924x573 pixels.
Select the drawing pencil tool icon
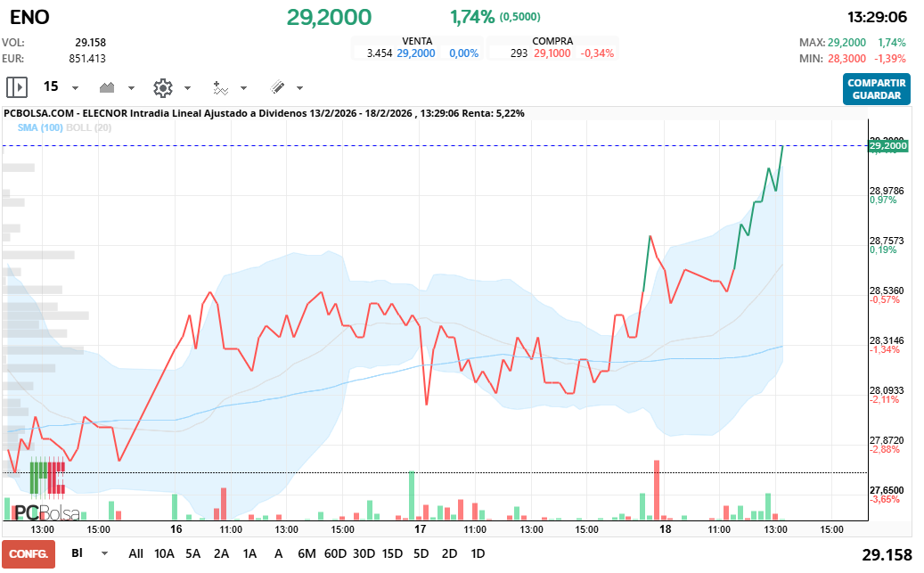tap(277, 87)
